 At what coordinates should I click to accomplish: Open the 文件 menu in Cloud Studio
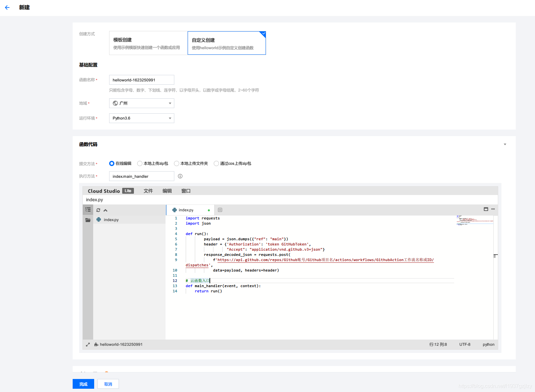point(148,191)
